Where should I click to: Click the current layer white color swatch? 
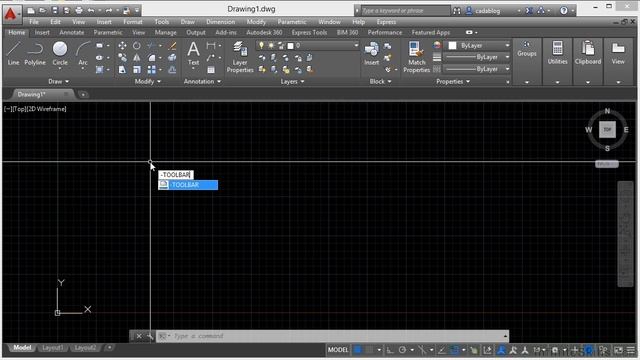290,46
